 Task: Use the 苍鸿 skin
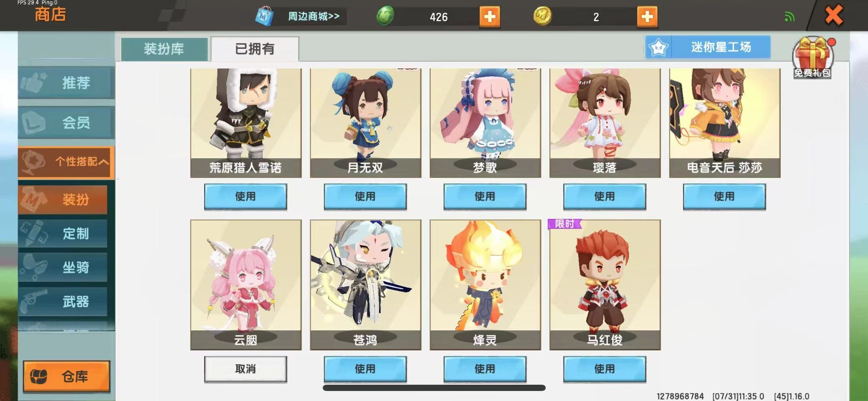tap(365, 369)
